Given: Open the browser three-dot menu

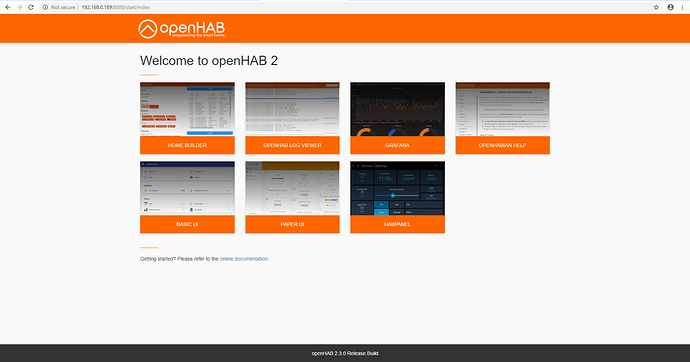Looking at the screenshot, I should (x=683, y=7).
